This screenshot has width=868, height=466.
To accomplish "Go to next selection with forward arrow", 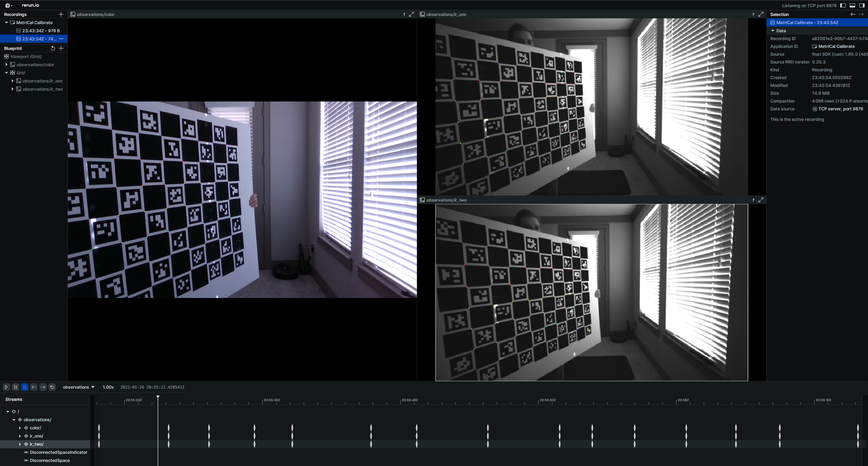I will 861,14.
